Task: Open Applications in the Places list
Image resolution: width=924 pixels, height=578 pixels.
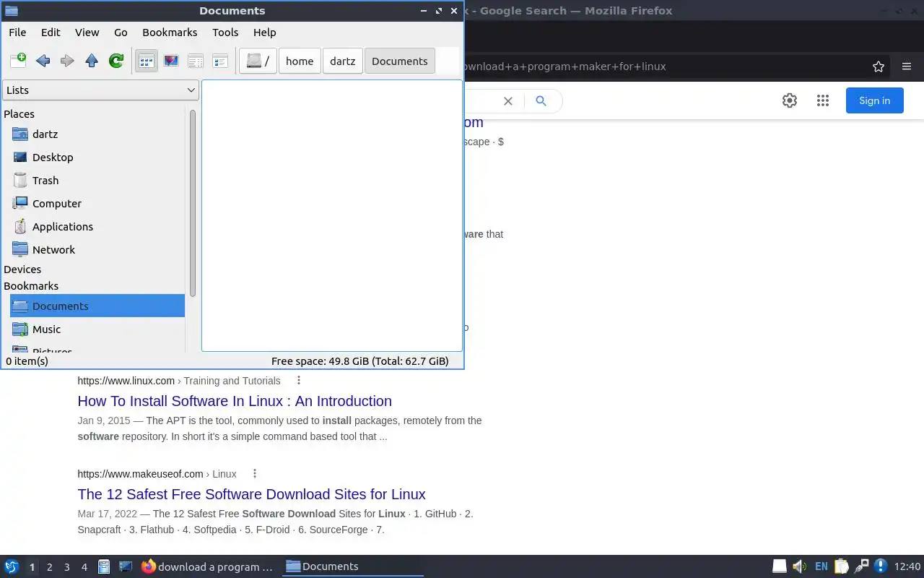Action: pos(97,227)
